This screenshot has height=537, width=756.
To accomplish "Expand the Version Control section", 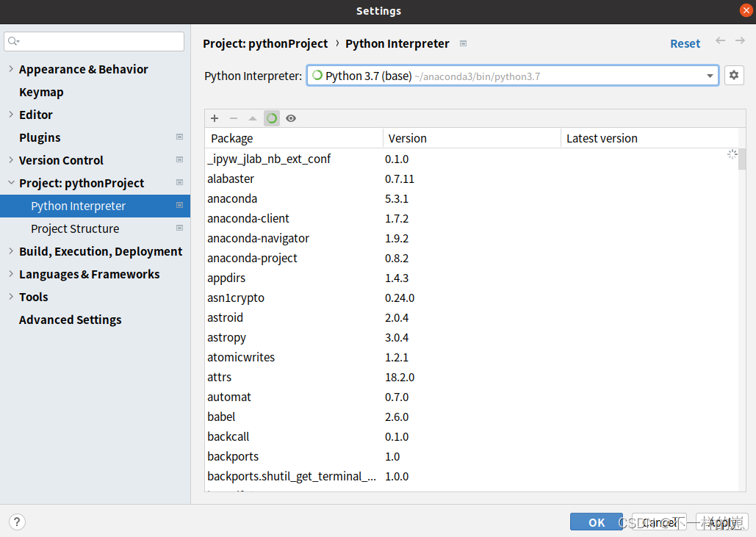I will (x=10, y=159).
